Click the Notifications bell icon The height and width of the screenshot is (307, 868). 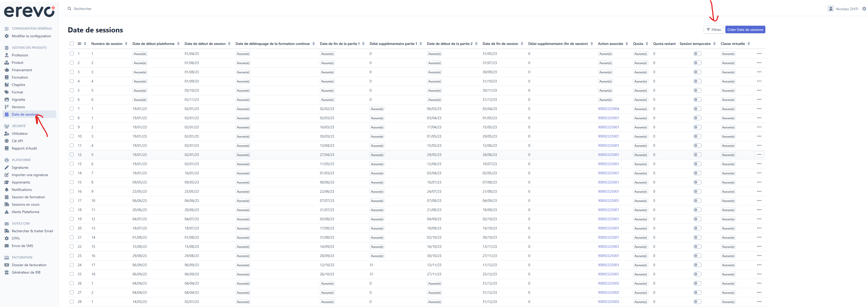[x=6, y=190]
